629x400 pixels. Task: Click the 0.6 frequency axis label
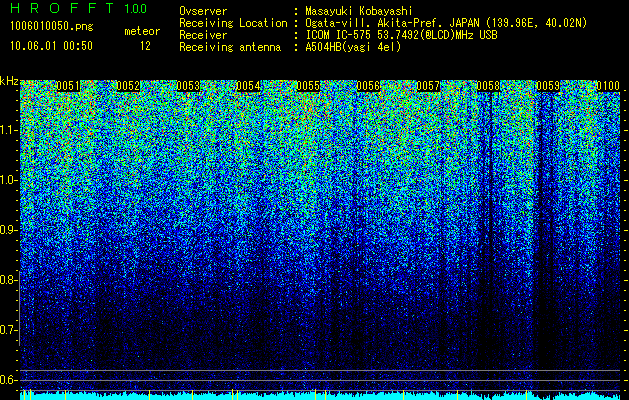9,380
